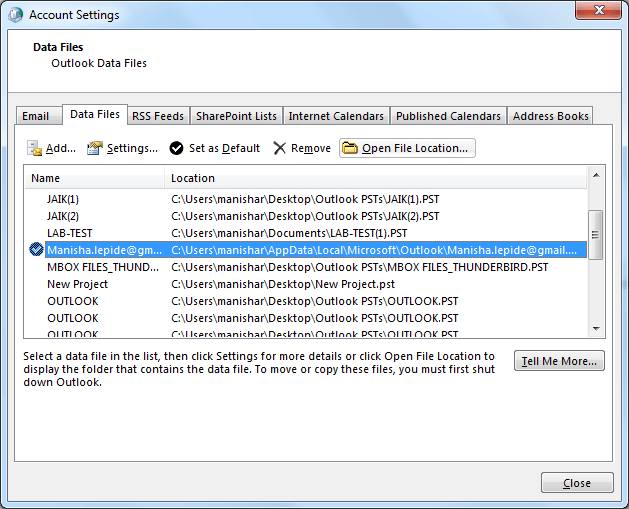Screen dimensions: 629x509
Task: Click the Settings... label in toolbar
Action: 132,148
